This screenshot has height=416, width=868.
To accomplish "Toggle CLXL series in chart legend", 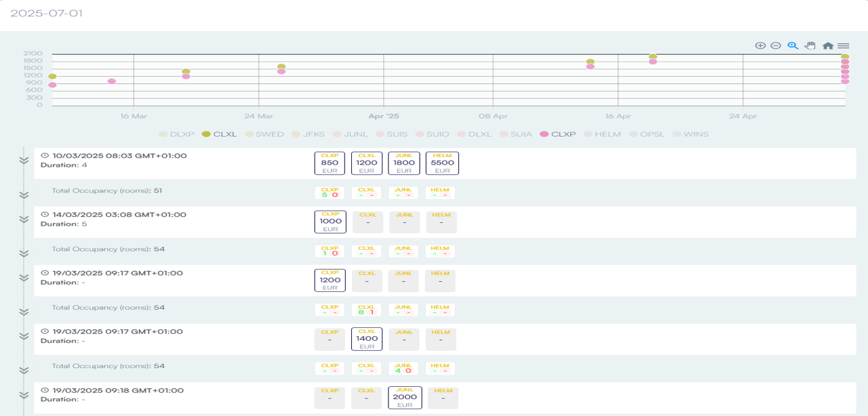I will [x=219, y=134].
